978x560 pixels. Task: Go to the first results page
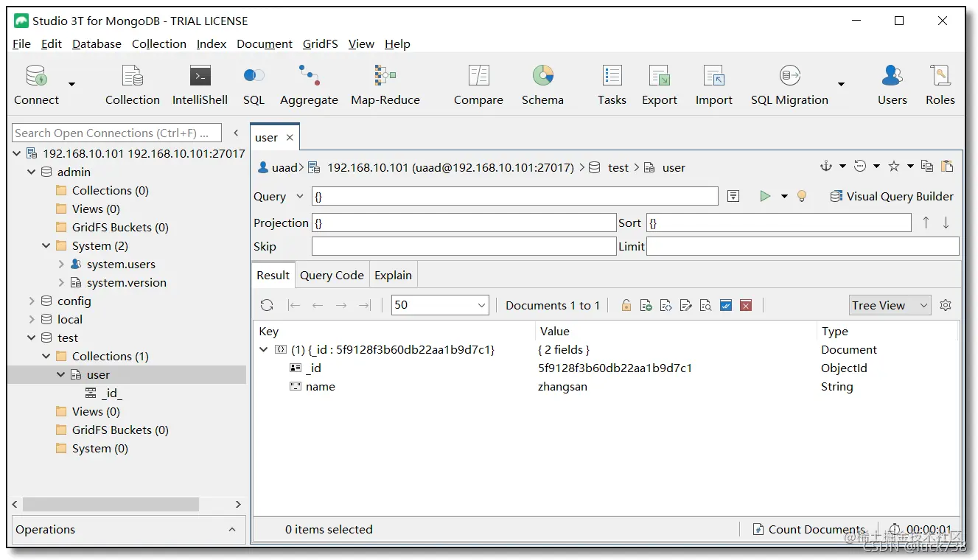click(x=294, y=305)
